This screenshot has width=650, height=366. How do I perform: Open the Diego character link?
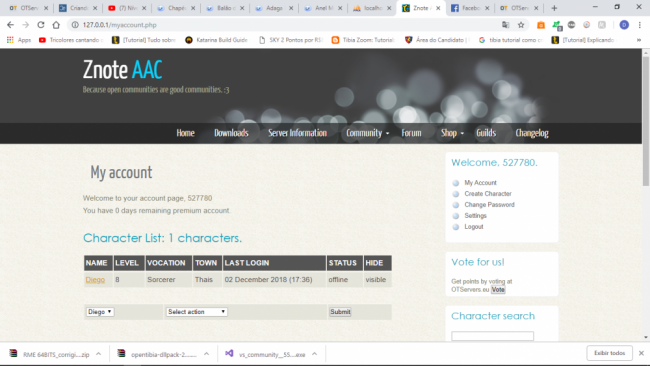tap(95, 280)
